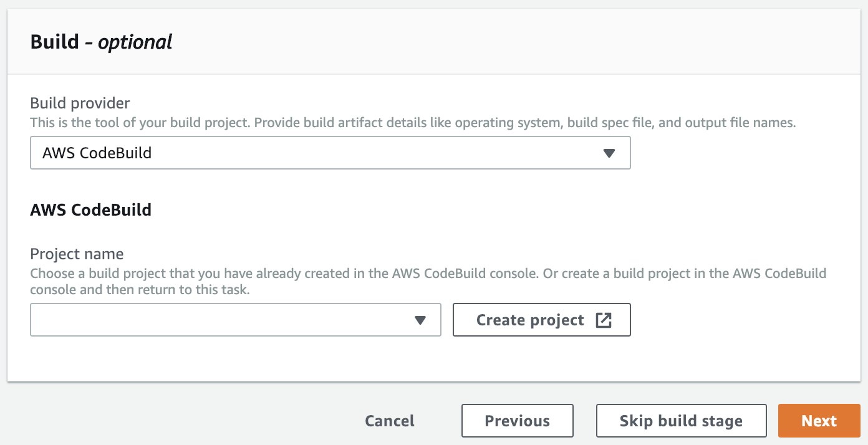Click the Build provider dropdown arrow

609,153
